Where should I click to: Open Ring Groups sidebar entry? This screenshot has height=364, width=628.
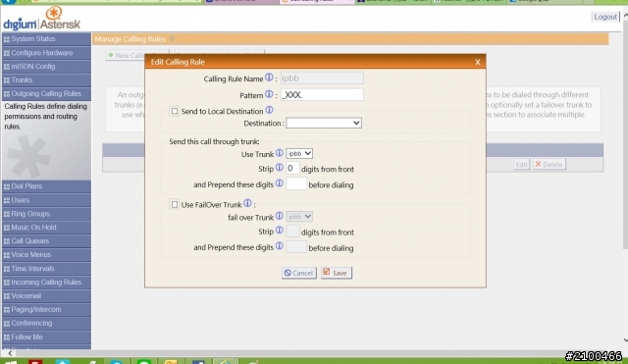pyautogui.click(x=46, y=214)
